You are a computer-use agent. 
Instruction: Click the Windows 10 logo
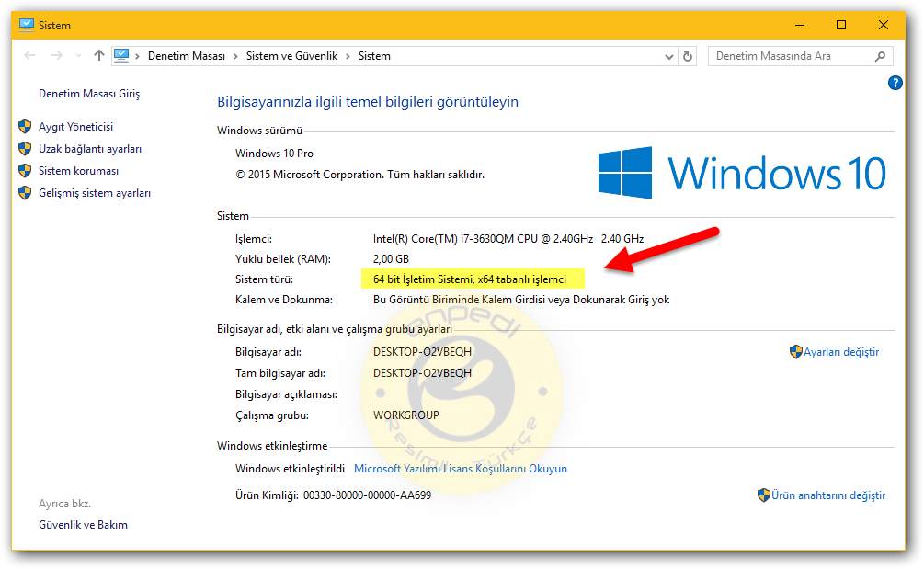[x=742, y=173]
